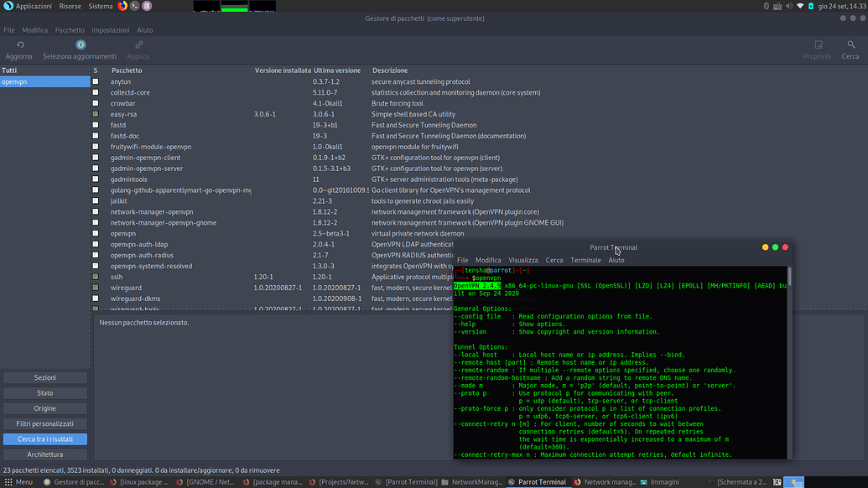This screenshot has width=868, height=488.
Task: Open the Terminale menu in Parrot Terminal
Action: tap(585, 260)
